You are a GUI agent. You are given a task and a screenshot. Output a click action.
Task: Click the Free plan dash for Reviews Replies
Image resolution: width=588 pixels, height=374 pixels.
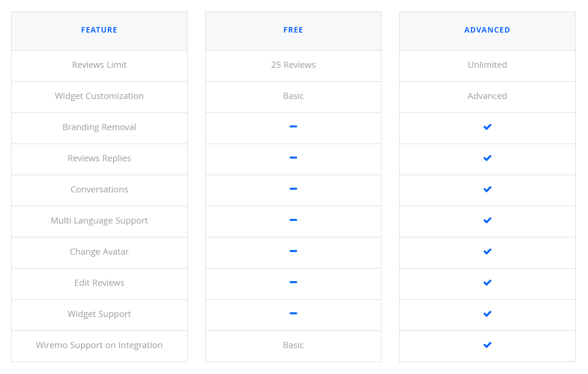293,158
